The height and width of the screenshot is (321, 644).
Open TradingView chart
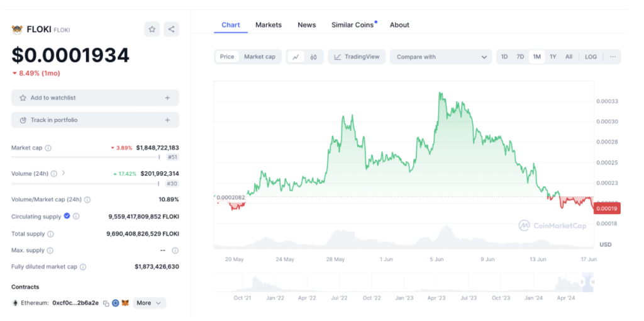coord(357,57)
